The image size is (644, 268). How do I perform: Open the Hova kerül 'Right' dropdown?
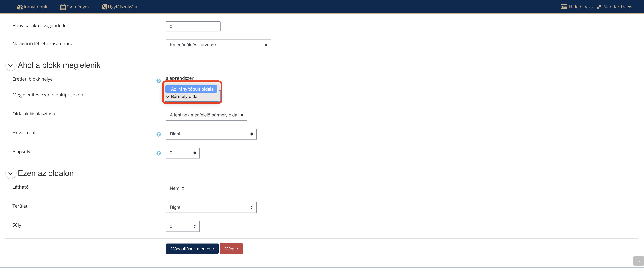[x=211, y=134]
